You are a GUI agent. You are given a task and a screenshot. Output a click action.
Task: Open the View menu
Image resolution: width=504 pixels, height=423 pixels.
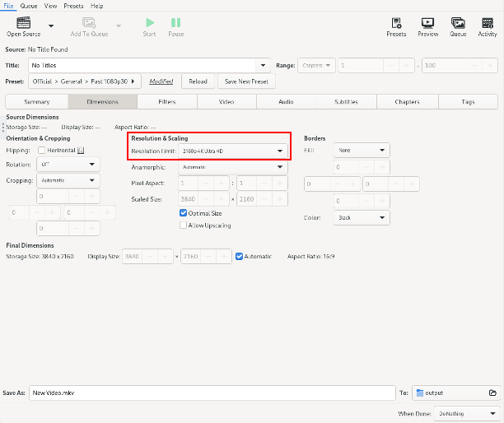point(50,6)
